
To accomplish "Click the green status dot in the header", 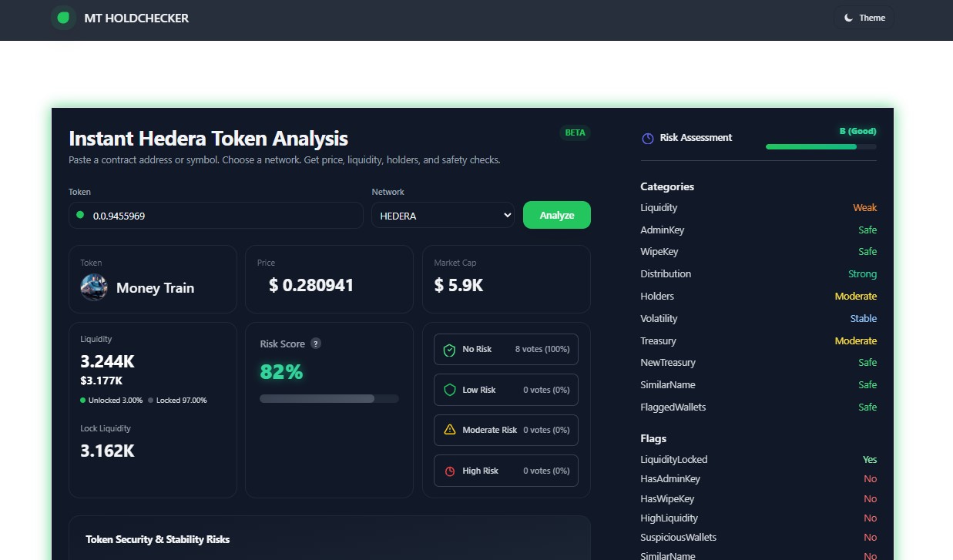I will 62,17.
